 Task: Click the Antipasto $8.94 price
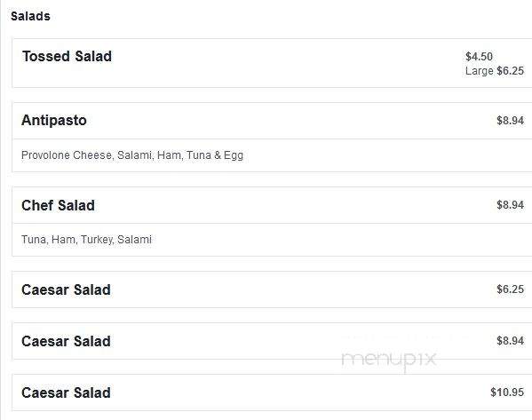(510, 121)
